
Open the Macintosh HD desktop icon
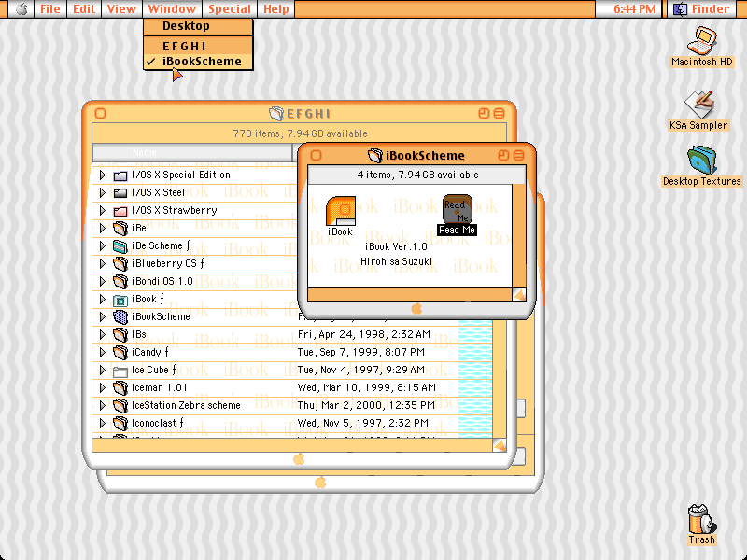(x=702, y=41)
